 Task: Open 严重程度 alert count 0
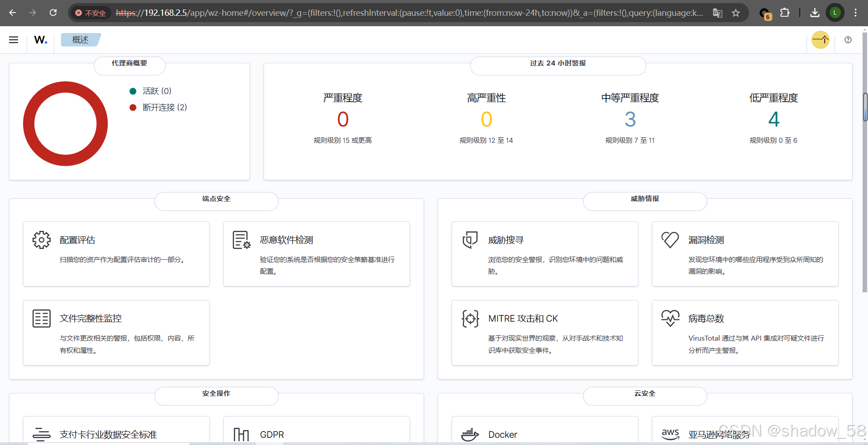pos(343,120)
